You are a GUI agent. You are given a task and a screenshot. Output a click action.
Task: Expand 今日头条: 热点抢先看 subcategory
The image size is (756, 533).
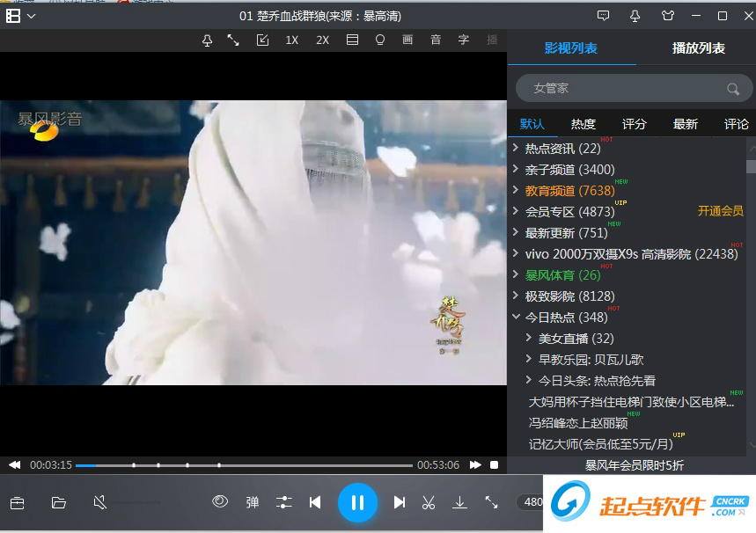(528, 380)
